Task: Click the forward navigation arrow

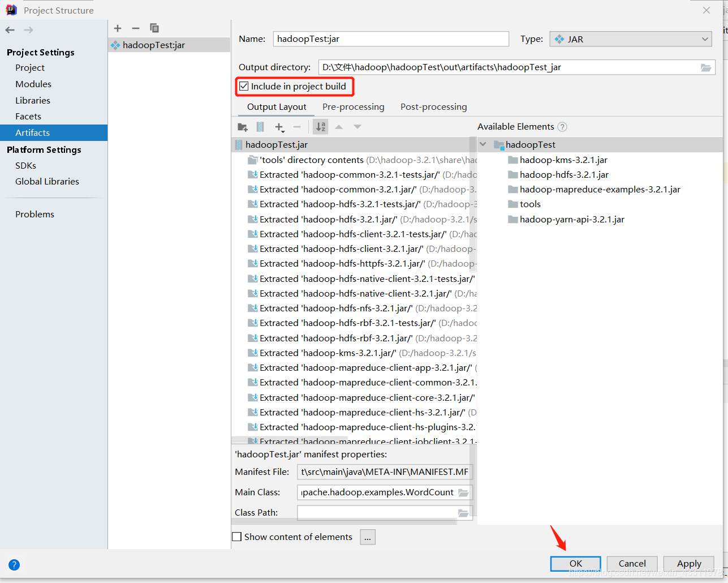Action: click(x=29, y=30)
